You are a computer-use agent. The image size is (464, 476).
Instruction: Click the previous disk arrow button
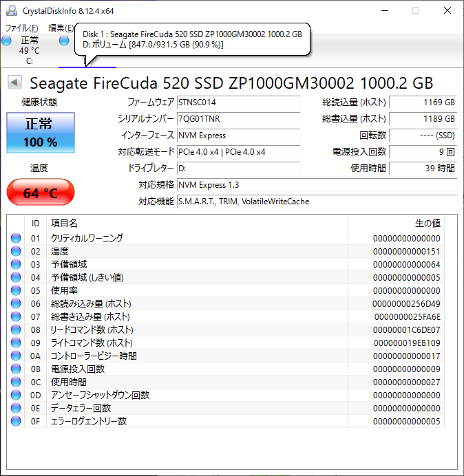point(14,83)
